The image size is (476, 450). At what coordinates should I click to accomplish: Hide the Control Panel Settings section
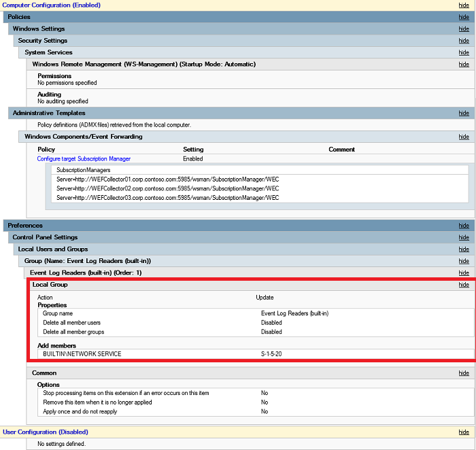coord(464,238)
